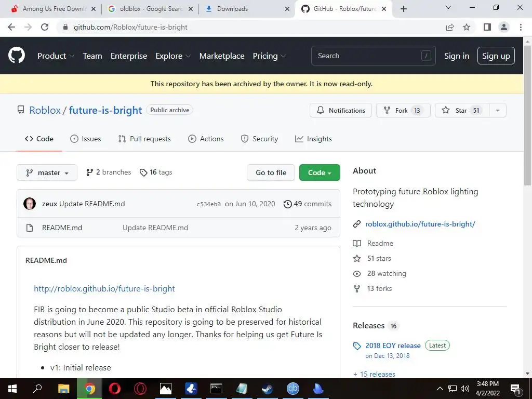The width and height of the screenshot is (532, 399).
Task: Open the Opera GX outlined icon in taskbar
Action: pos(140,389)
